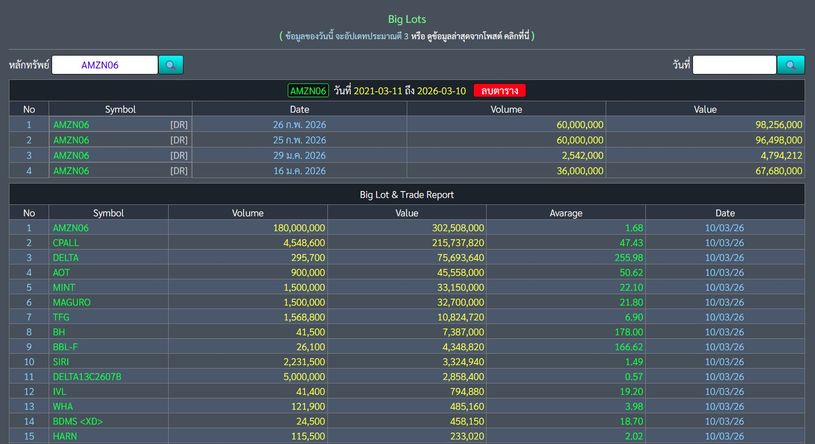The height and width of the screenshot is (444, 815).
Task: Click the empty วันที่ date input field
Action: (x=734, y=65)
